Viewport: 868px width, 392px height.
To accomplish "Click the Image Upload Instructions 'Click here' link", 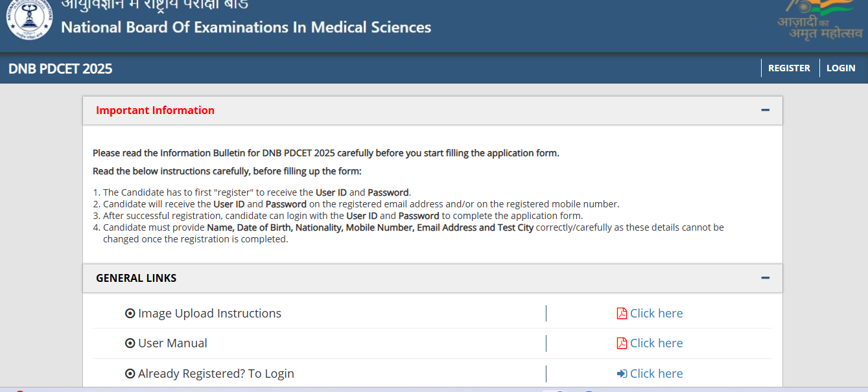I will point(656,312).
